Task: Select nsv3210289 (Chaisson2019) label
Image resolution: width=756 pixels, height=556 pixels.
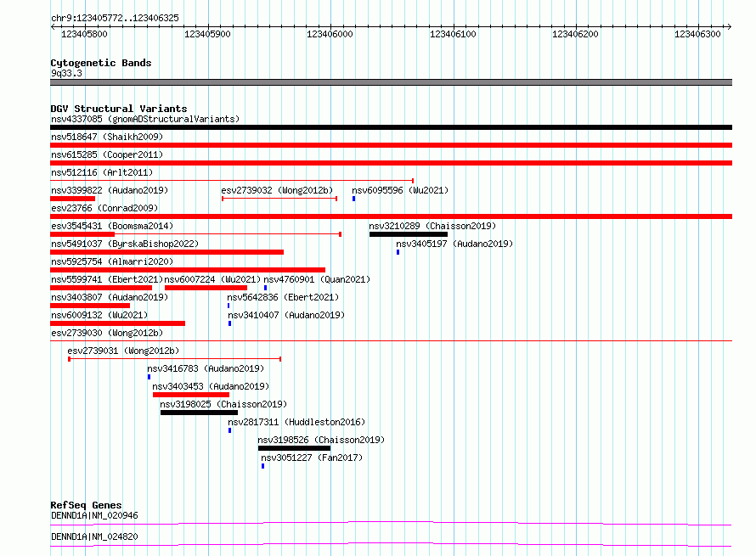Action: (432, 226)
